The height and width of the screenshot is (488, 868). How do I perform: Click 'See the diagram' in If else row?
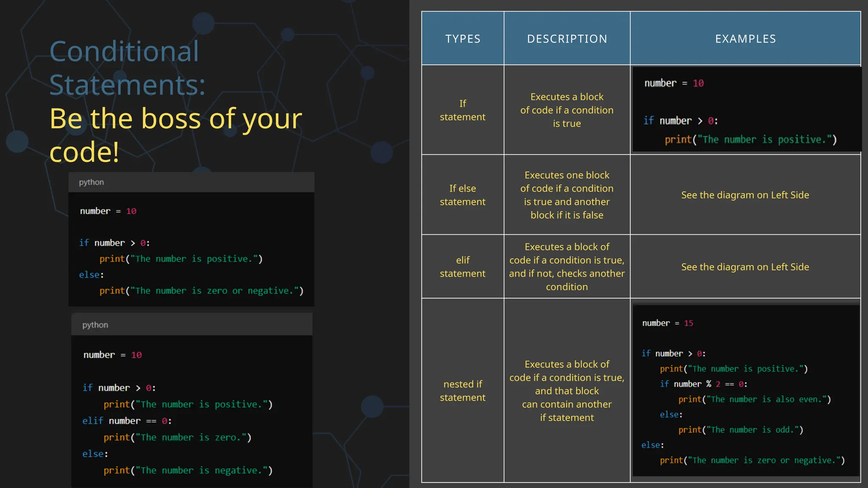click(x=745, y=195)
